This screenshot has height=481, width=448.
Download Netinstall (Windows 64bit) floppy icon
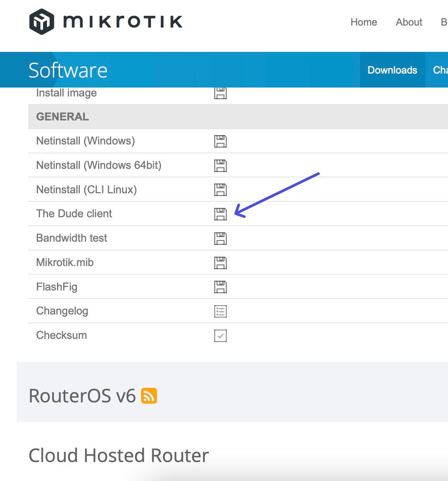pos(221,166)
